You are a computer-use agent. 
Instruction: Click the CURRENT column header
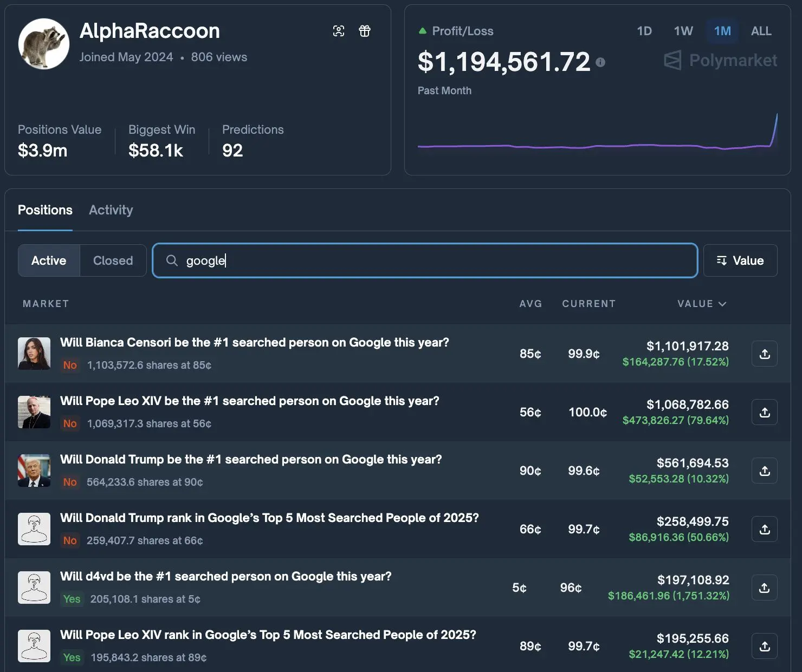(x=589, y=304)
